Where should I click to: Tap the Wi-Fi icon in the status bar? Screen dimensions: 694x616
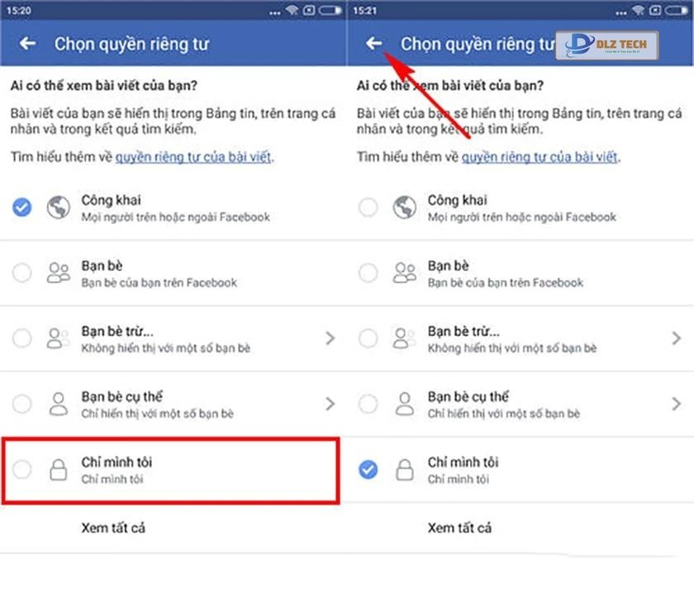pyautogui.click(x=291, y=11)
